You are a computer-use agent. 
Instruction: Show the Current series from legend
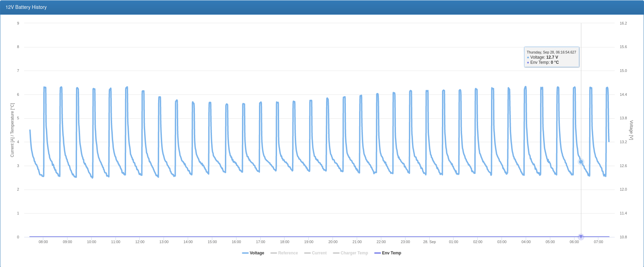319,253
